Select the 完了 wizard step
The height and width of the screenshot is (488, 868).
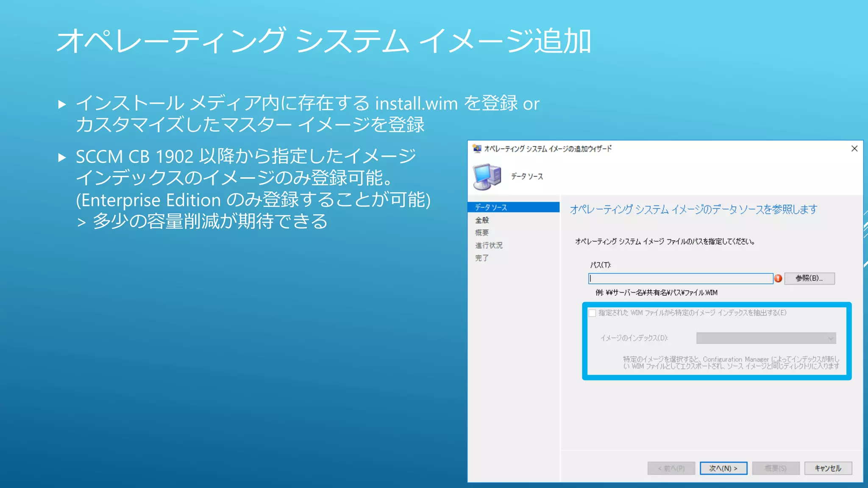pyautogui.click(x=482, y=258)
